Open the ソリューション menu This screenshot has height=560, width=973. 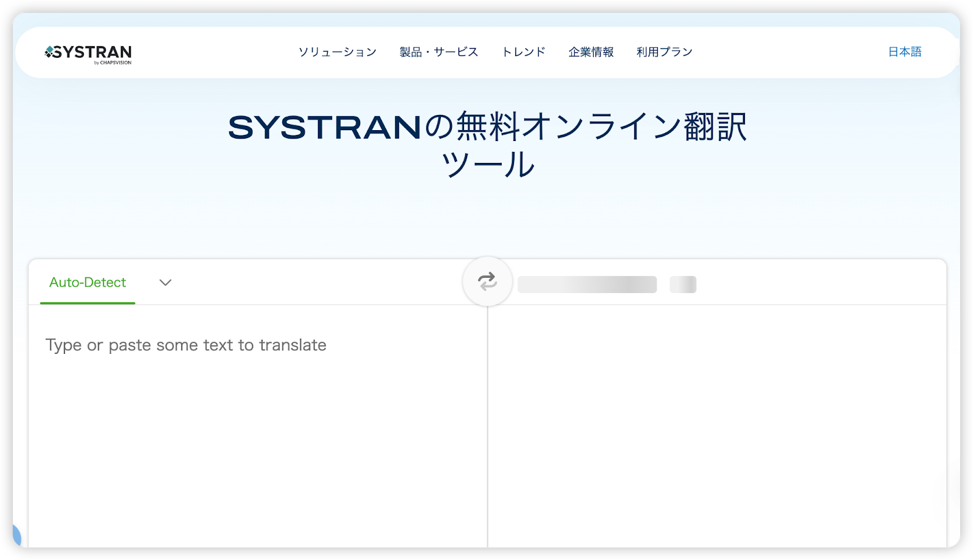point(338,52)
